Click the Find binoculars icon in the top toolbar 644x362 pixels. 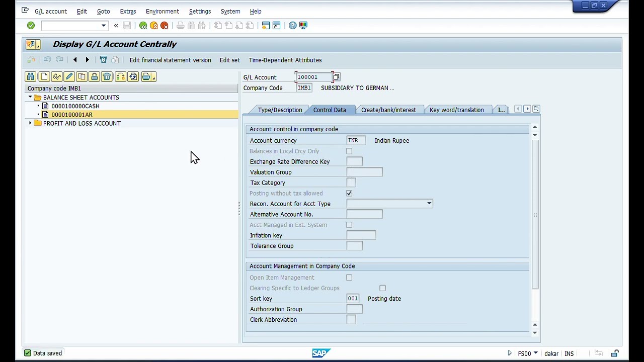tap(191, 26)
